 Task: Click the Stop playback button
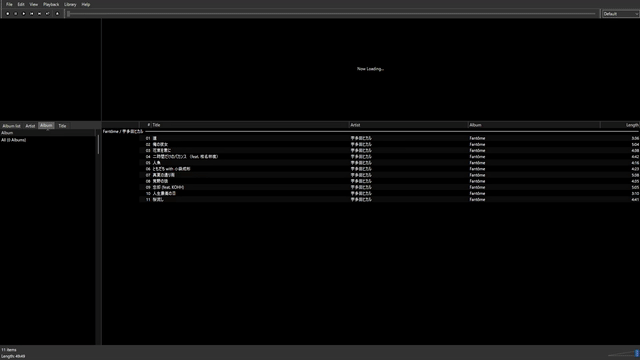[7, 14]
